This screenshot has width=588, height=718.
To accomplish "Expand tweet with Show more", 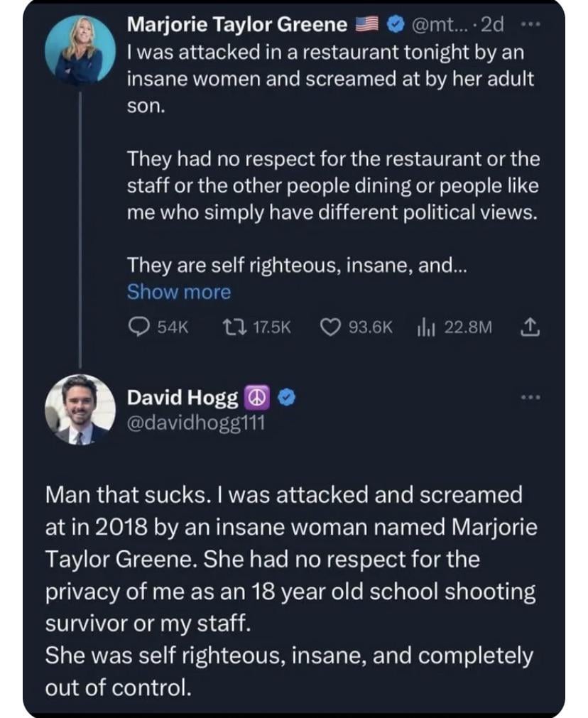I will [178, 292].
